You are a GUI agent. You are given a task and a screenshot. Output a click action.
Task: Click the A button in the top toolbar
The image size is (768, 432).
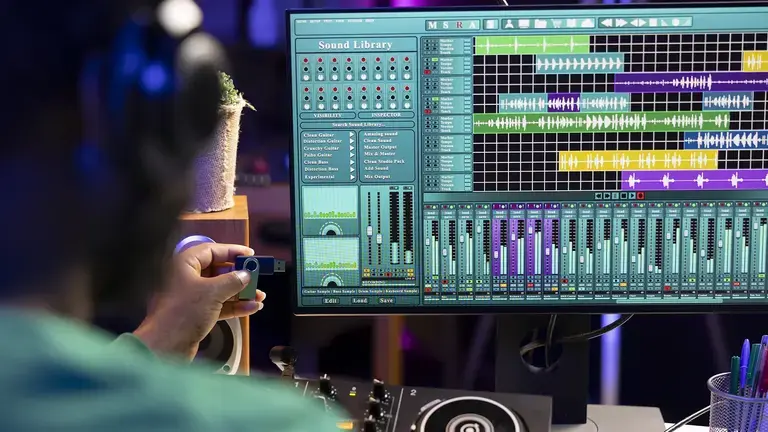point(472,24)
